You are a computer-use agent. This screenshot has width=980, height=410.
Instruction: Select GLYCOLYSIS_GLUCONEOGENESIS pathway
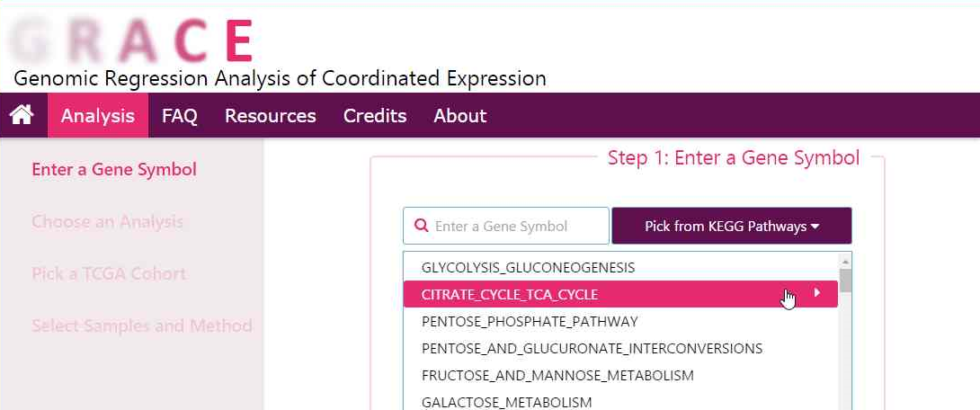coord(528,268)
